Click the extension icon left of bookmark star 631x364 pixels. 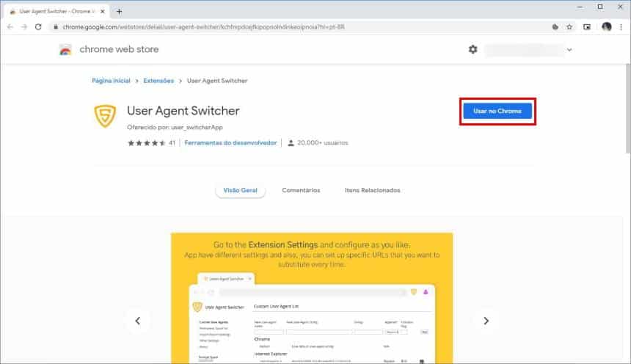click(555, 27)
